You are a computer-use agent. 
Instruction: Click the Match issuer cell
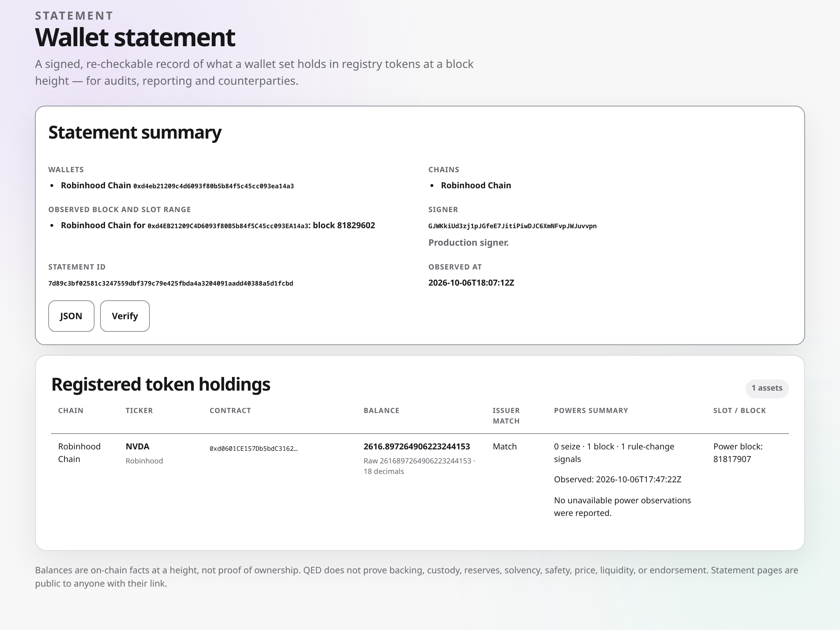point(505,446)
